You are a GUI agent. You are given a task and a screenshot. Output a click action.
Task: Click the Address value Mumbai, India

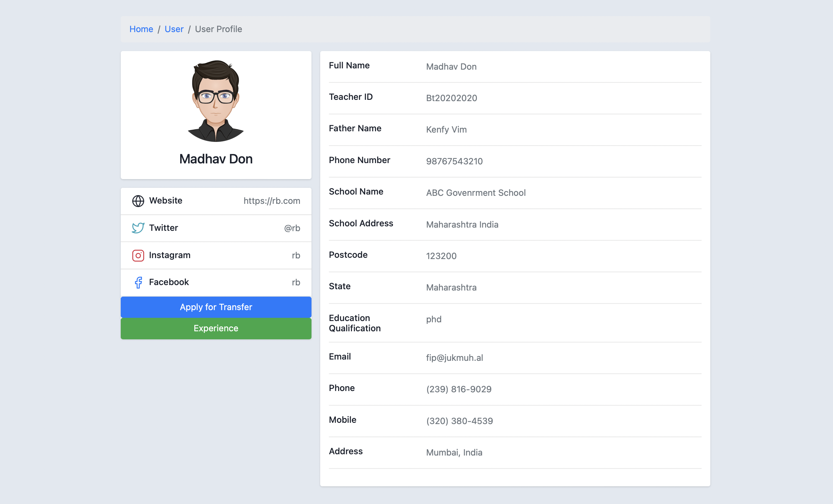tap(454, 452)
